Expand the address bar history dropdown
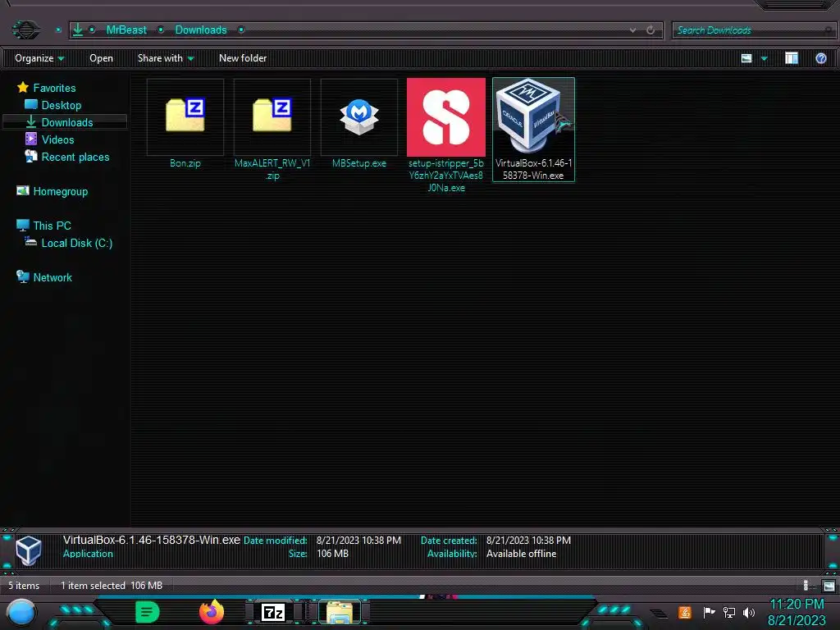This screenshot has width=840, height=630. [x=632, y=30]
